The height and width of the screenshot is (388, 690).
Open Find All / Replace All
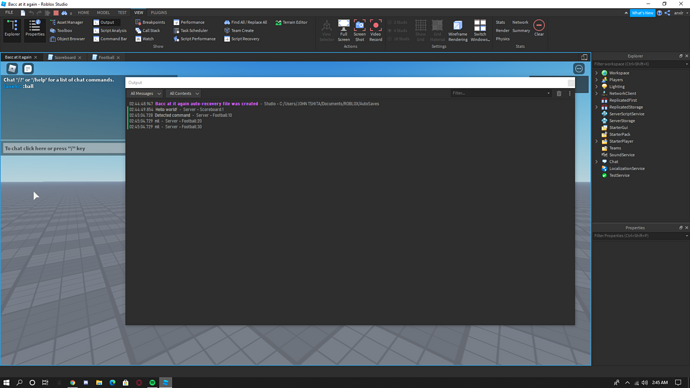click(x=246, y=22)
